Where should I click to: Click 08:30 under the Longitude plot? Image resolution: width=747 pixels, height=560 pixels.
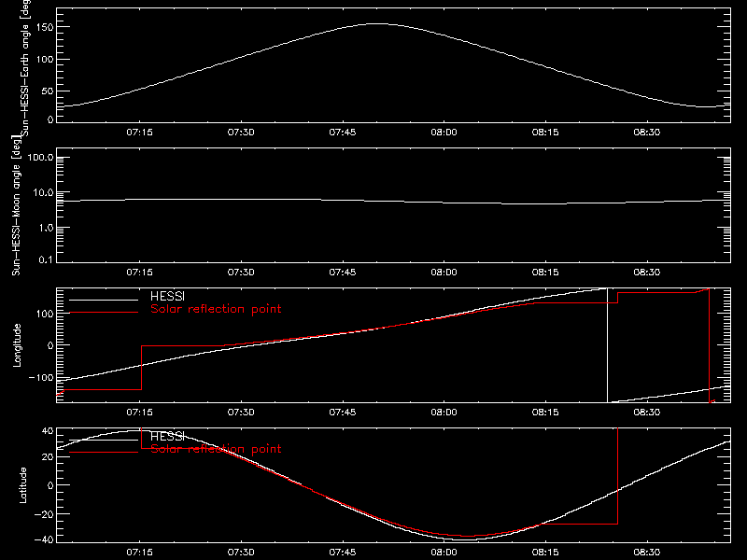point(647,413)
